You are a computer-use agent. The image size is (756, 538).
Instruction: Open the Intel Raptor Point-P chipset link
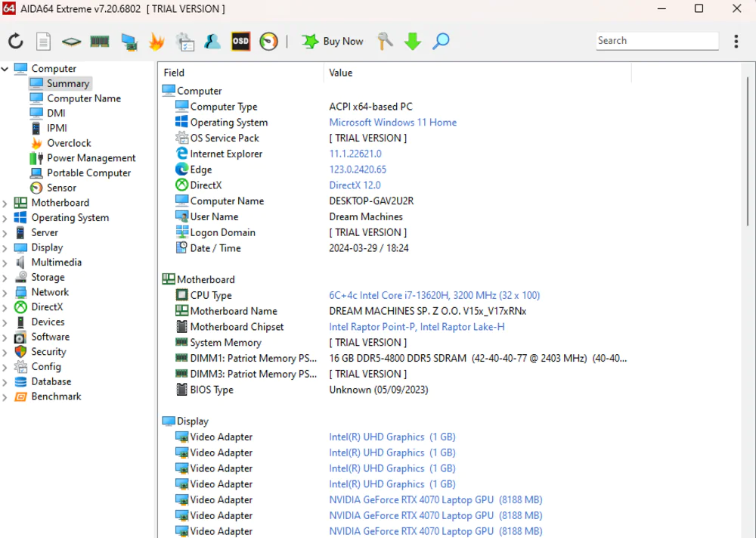coord(417,327)
